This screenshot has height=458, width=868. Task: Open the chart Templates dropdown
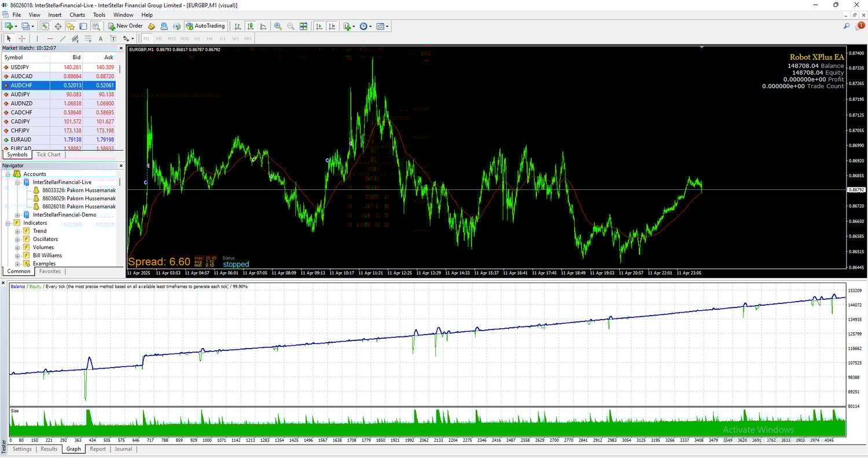(x=382, y=26)
